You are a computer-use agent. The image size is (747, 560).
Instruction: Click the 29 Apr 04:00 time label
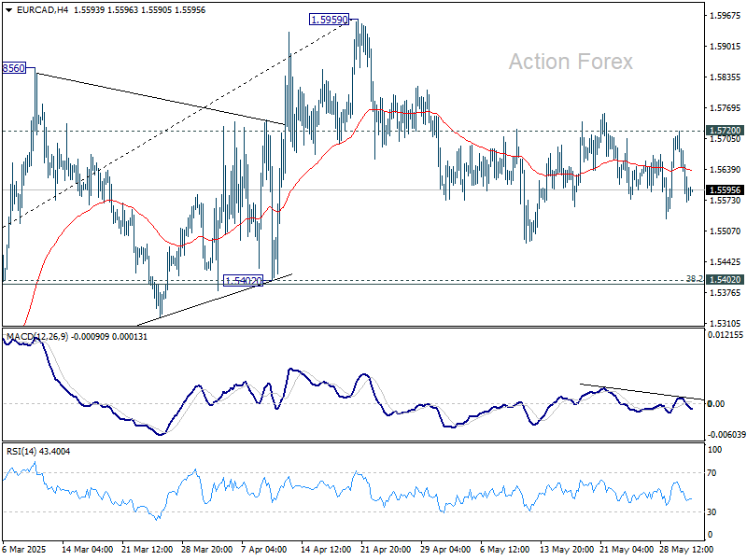click(445, 550)
